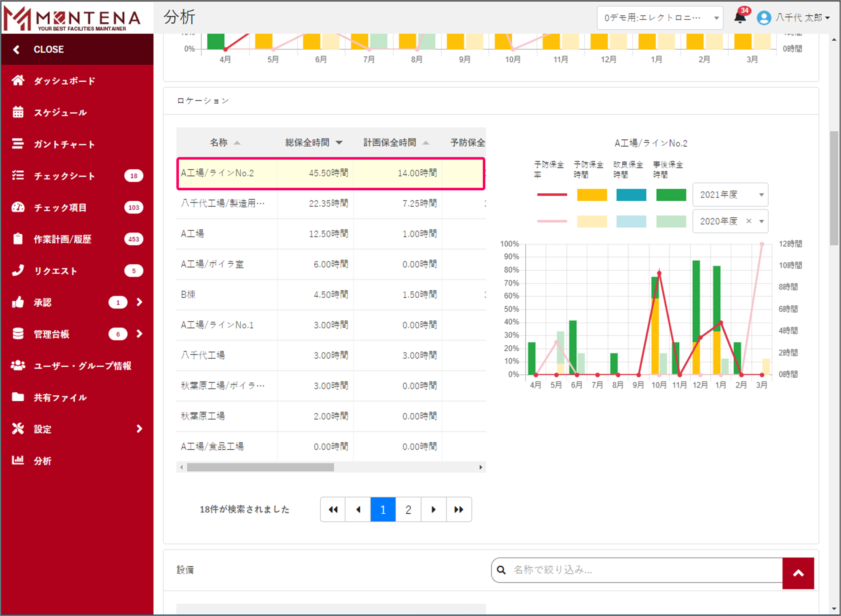Click the request phone icon
Viewport: 841px width, 616px height.
click(18, 271)
